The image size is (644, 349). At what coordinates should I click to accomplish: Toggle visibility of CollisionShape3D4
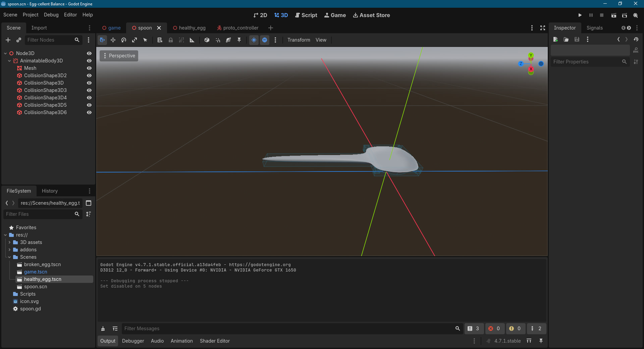(89, 98)
